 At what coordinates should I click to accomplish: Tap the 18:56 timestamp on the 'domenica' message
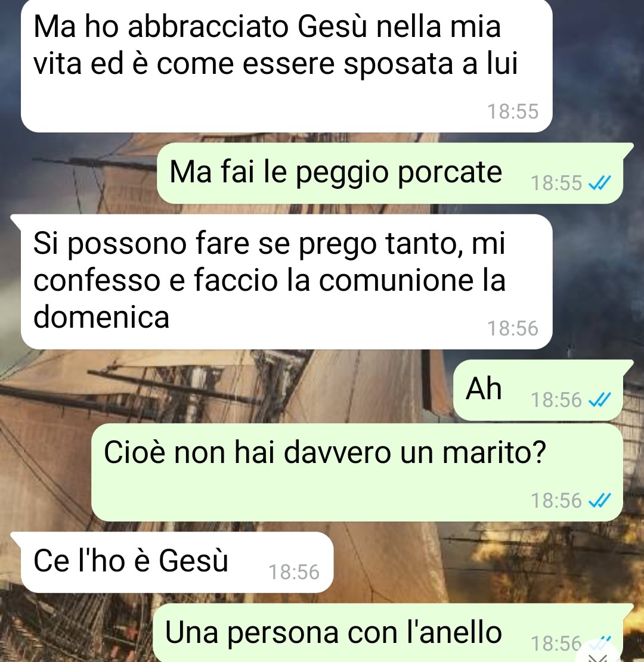point(513,328)
